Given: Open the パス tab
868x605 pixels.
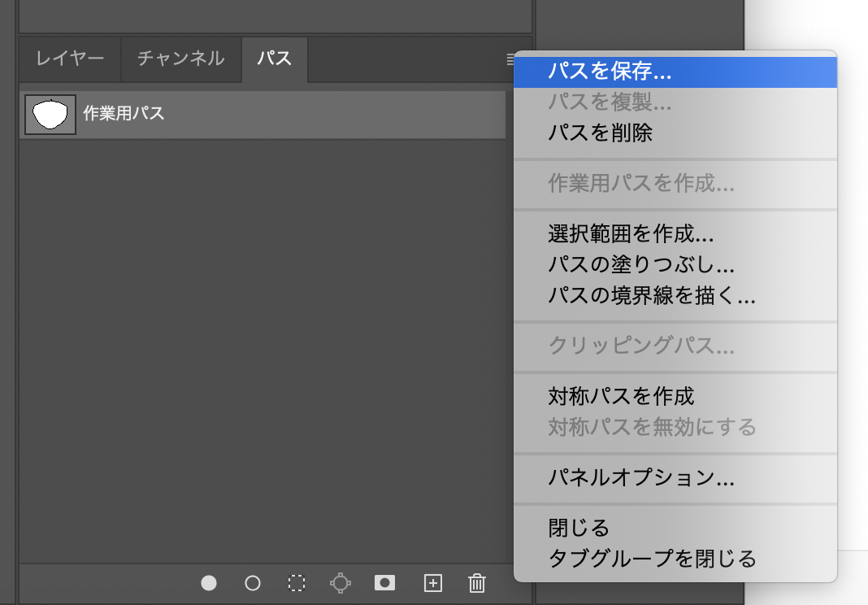Looking at the screenshot, I should pos(274,59).
